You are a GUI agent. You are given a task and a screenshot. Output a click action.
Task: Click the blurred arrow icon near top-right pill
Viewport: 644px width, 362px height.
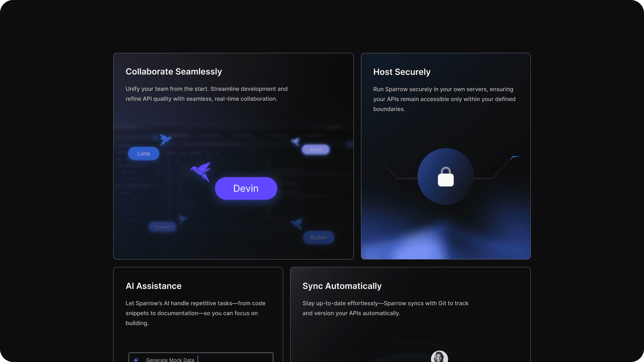[x=296, y=142]
